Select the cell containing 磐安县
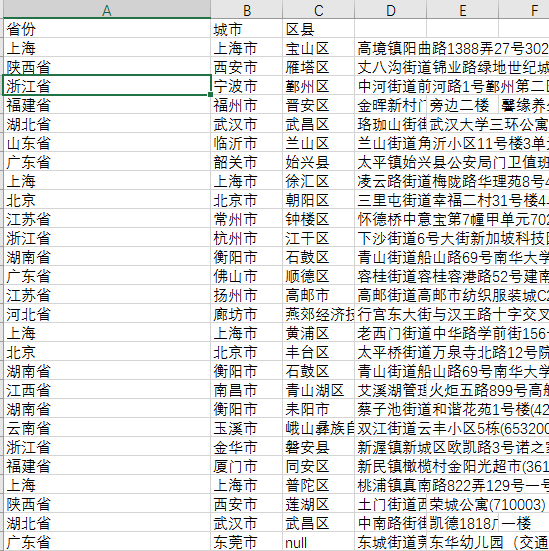 click(x=318, y=447)
